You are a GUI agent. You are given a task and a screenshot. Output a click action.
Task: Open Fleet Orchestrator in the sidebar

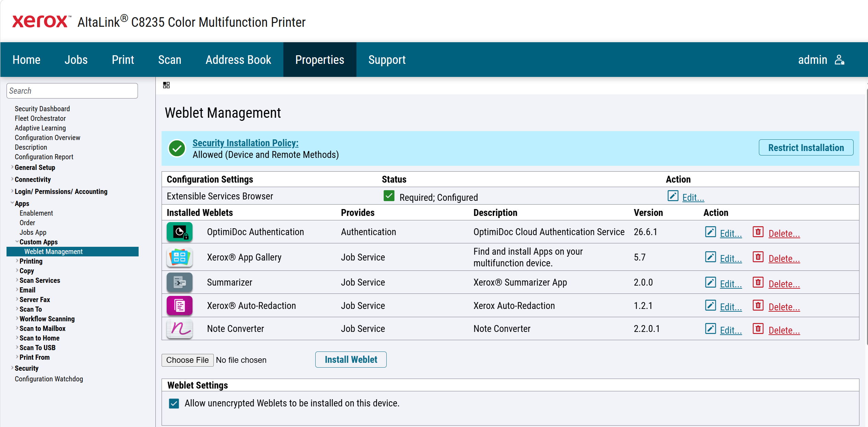[40, 118]
